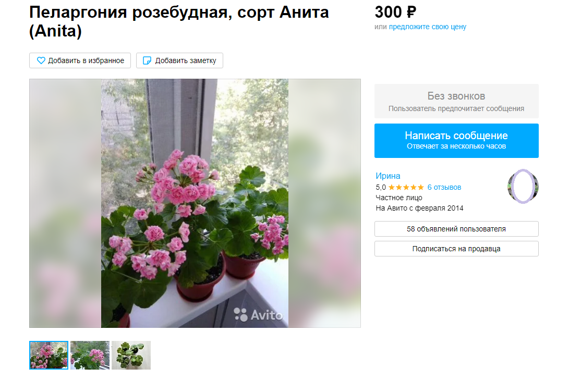Click Подписаться на продавца button

coord(456,249)
